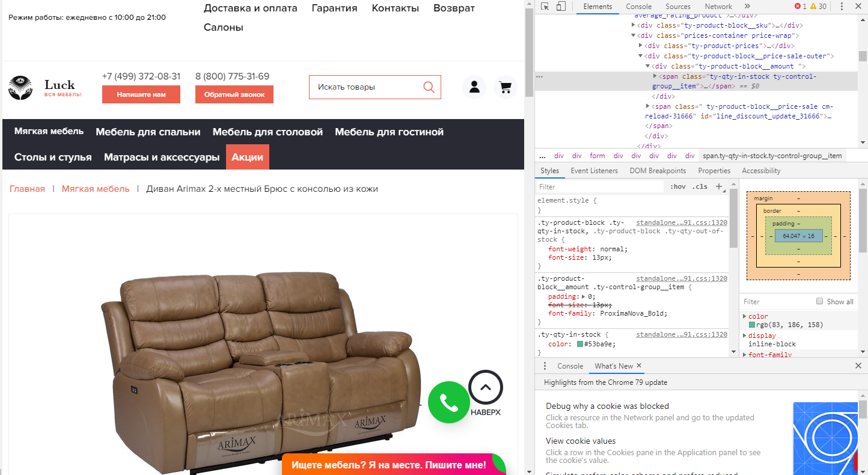This screenshot has width=868, height=475.
Task: Activate the DevTools element inspector arrow
Action: 545,7
